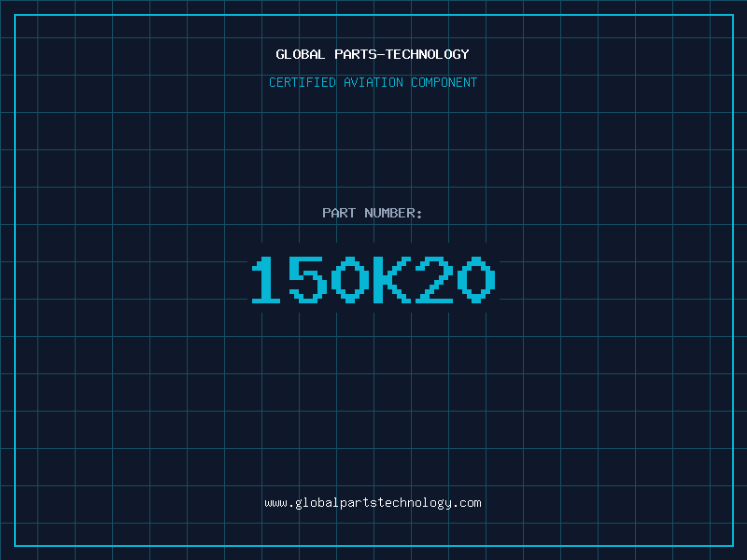
Task: Click the word NUMBER: in the label
Action: (x=394, y=213)
